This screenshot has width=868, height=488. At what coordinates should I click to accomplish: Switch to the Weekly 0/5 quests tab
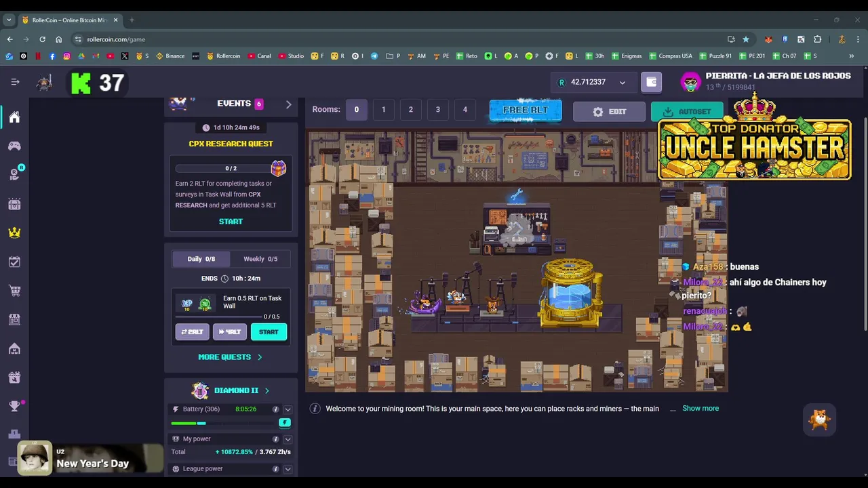pyautogui.click(x=260, y=259)
